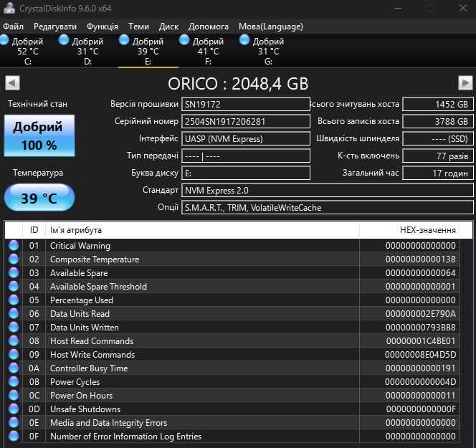Click the drive letter field E:
476x448 pixels.
tap(246, 173)
